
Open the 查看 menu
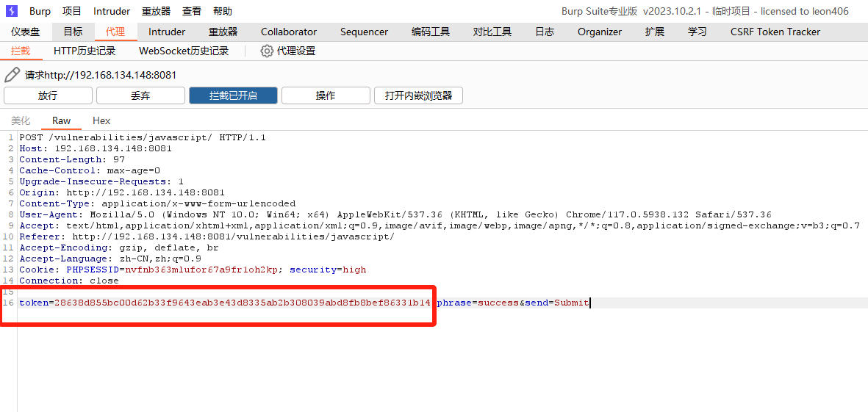[x=192, y=11]
